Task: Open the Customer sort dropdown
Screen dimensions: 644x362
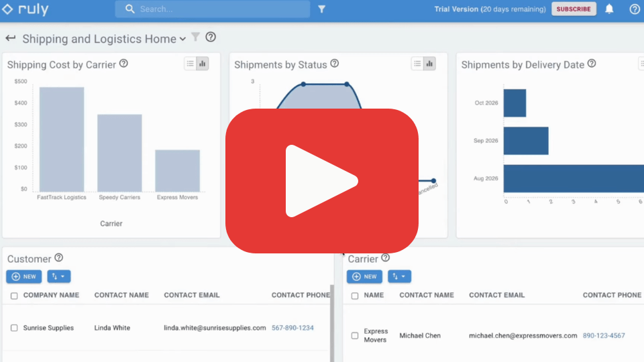Action: [59, 276]
